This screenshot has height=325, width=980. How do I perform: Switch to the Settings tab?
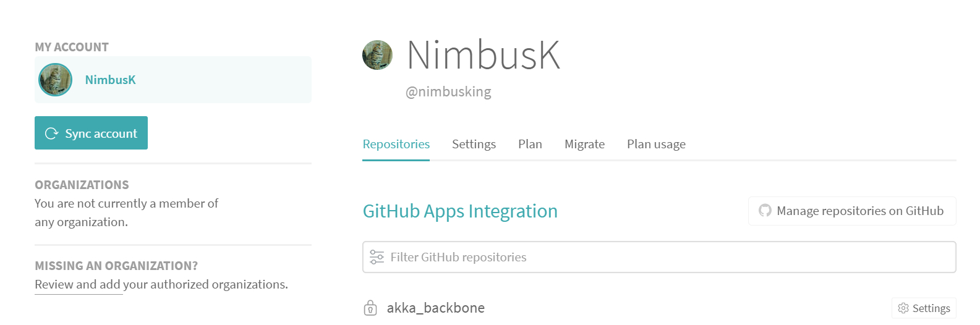click(474, 145)
